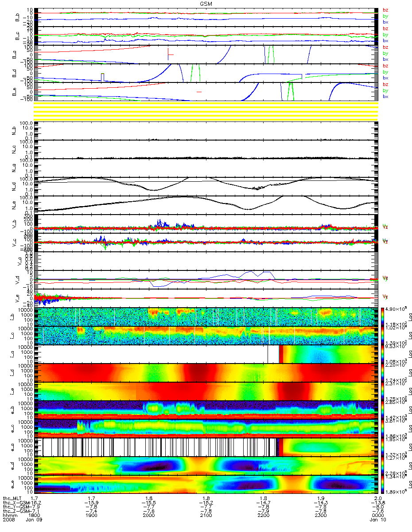This screenshot has height=532, width=412.
Task: Click the blue bx legend beside B_b
Action: click(385, 22)
